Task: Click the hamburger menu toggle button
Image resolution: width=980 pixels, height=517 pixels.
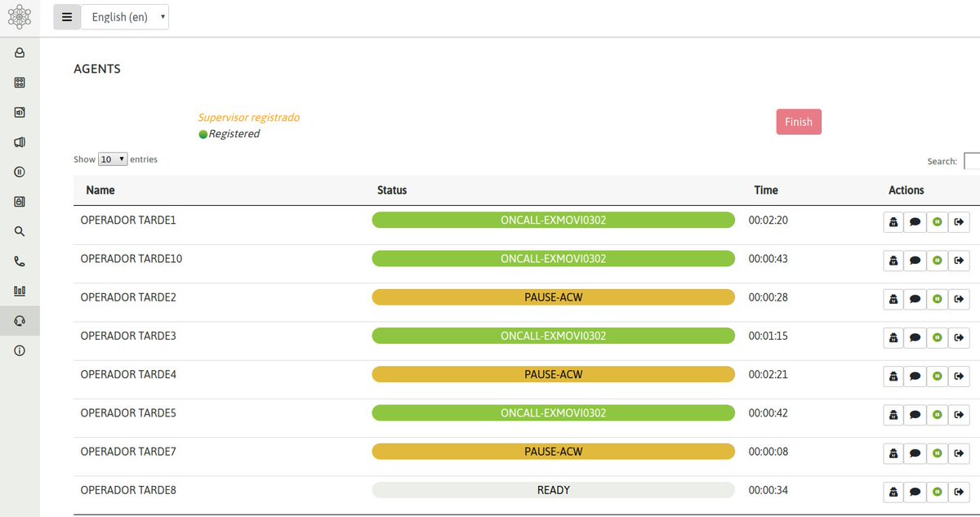Action: click(67, 17)
